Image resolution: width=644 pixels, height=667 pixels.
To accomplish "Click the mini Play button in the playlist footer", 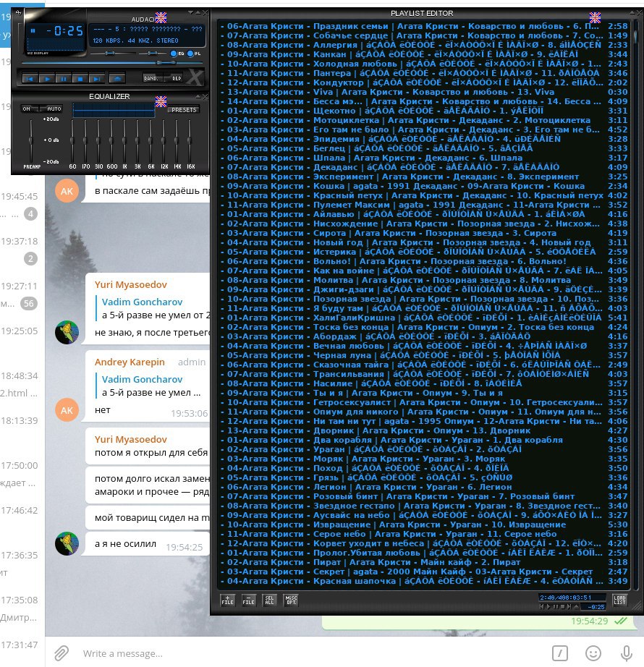I will click(548, 607).
